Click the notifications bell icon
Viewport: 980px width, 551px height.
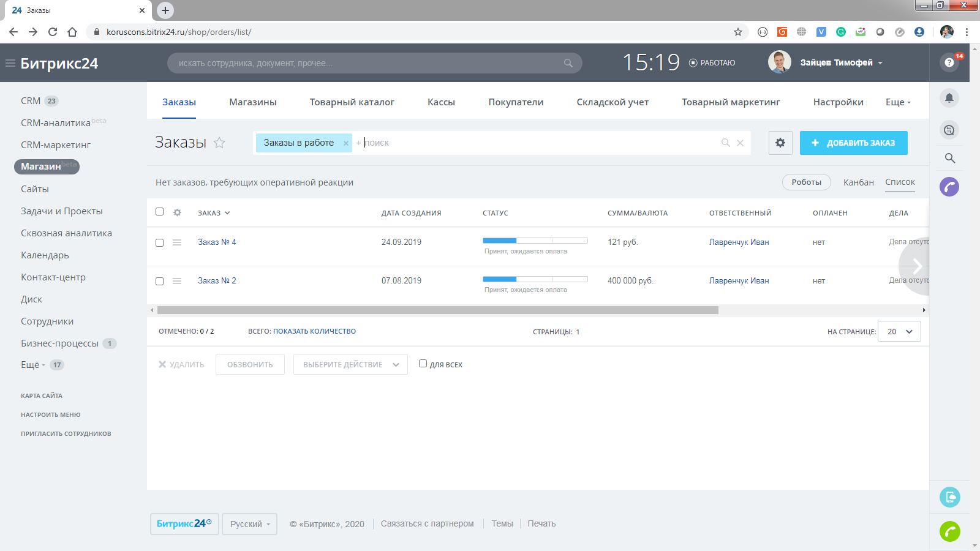click(x=949, y=98)
